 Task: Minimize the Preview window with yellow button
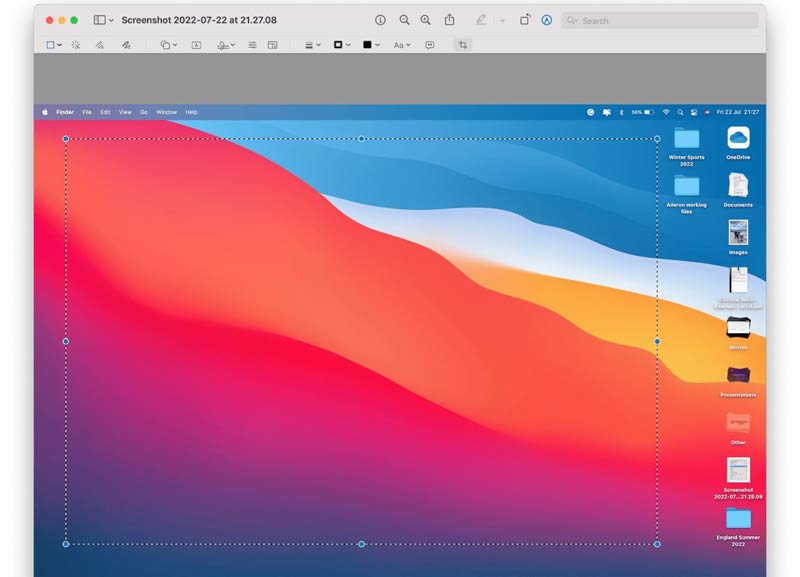tap(62, 20)
